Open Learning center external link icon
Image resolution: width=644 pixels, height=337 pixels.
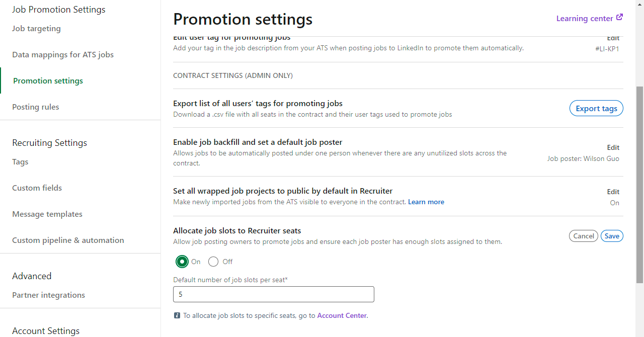[x=619, y=17]
